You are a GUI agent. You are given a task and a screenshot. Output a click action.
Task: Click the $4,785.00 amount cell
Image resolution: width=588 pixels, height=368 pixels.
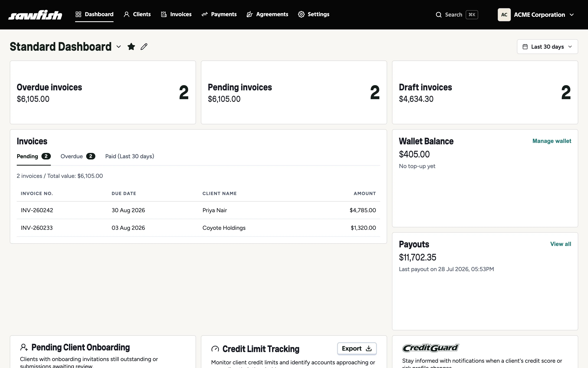pos(363,210)
